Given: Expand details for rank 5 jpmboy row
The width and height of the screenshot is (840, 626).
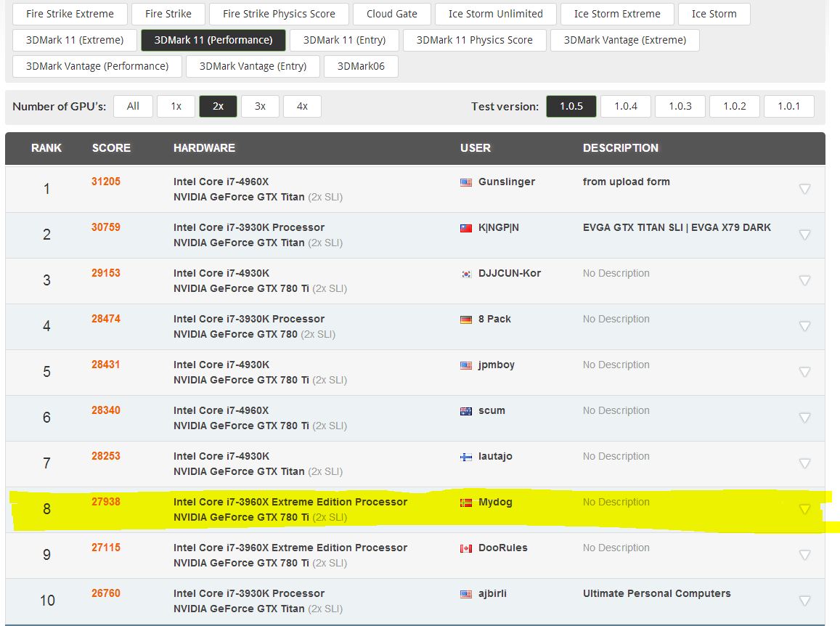Looking at the screenshot, I should pyautogui.click(x=804, y=372).
